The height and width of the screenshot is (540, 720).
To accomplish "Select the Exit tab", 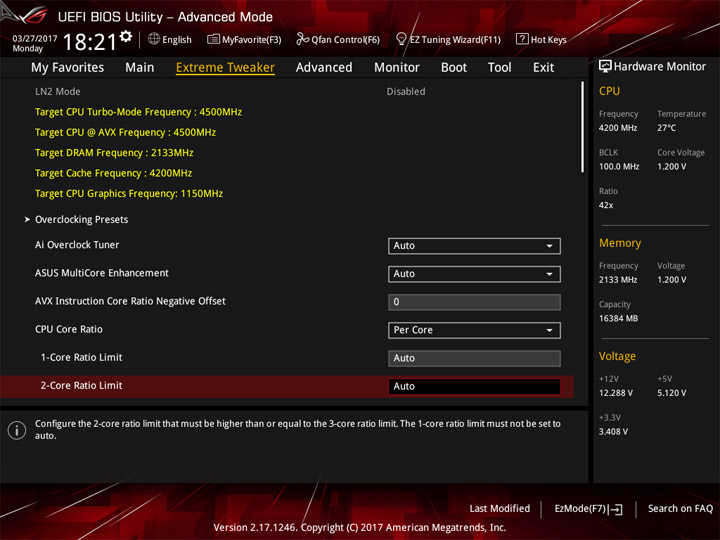I will 544,68.
